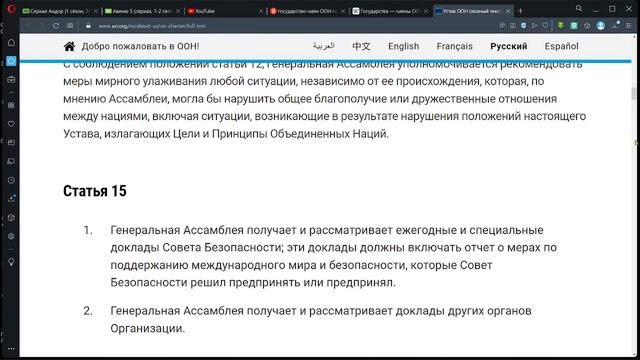
Task: Open a new tab with plus button
Action: click(x=520, y=11)
